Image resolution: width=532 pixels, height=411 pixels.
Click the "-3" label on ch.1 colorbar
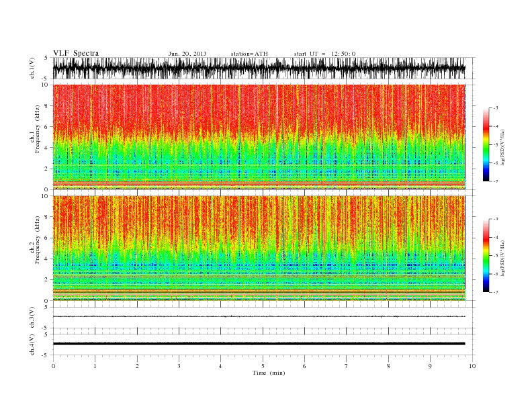pos(496,108)
